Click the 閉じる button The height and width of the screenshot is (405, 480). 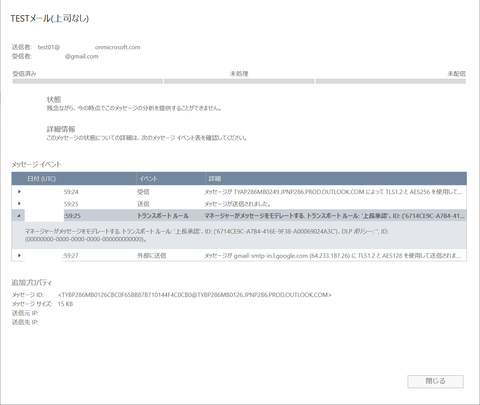pos(435,381)
